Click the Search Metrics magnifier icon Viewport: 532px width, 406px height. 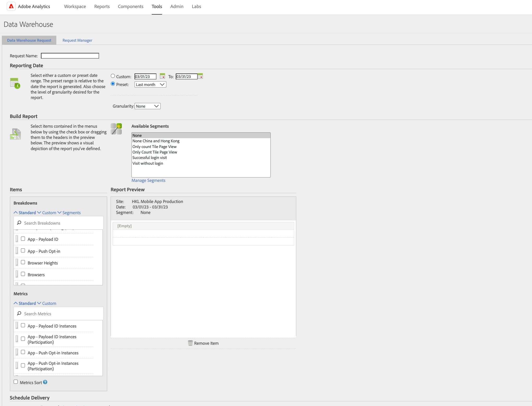click(19, 313)
